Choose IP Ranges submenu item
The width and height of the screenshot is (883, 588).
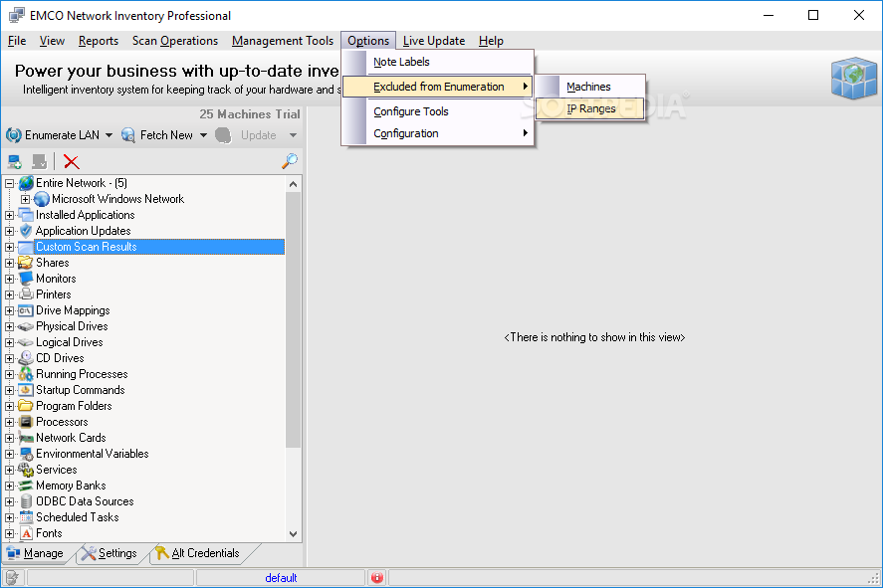(x=590, y=108)
